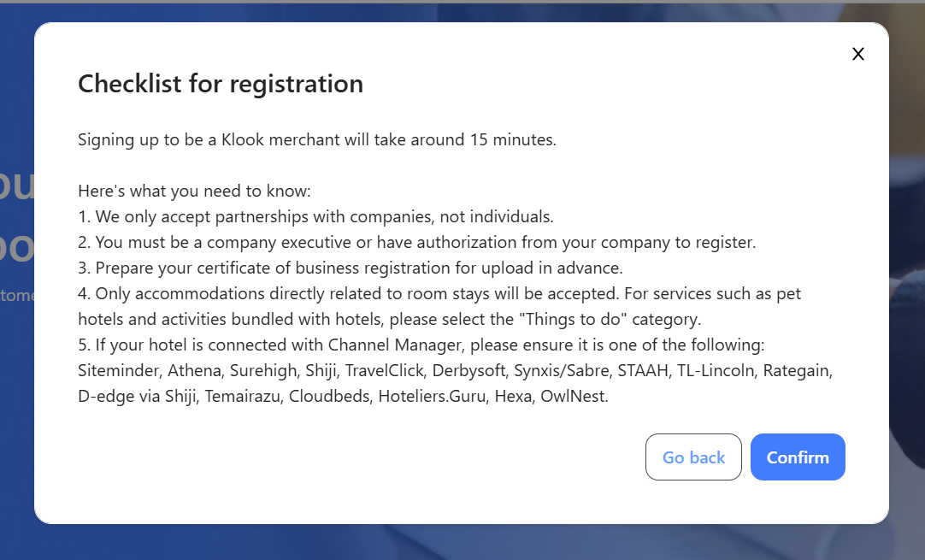Click line starting "Siteminder, Athena, Surehigh"
The width and height of the screenshot is (925, 560).
click(x=456, y=370)
